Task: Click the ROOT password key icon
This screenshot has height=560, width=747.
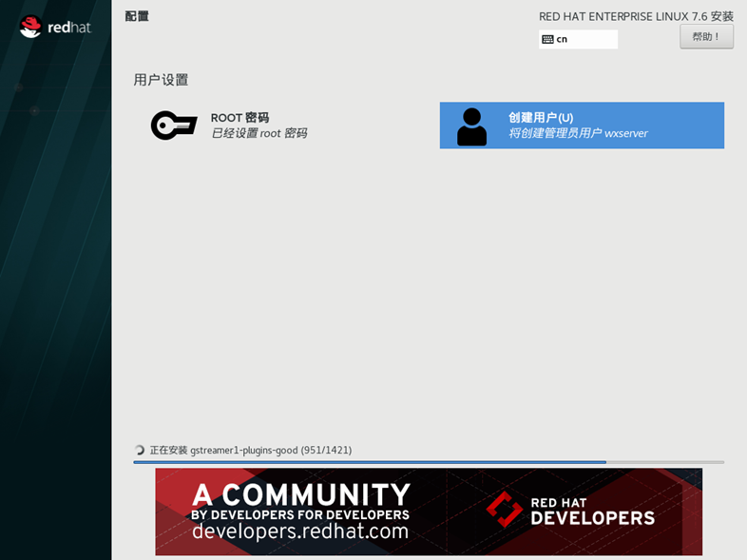Action: [x=174, y=126]
